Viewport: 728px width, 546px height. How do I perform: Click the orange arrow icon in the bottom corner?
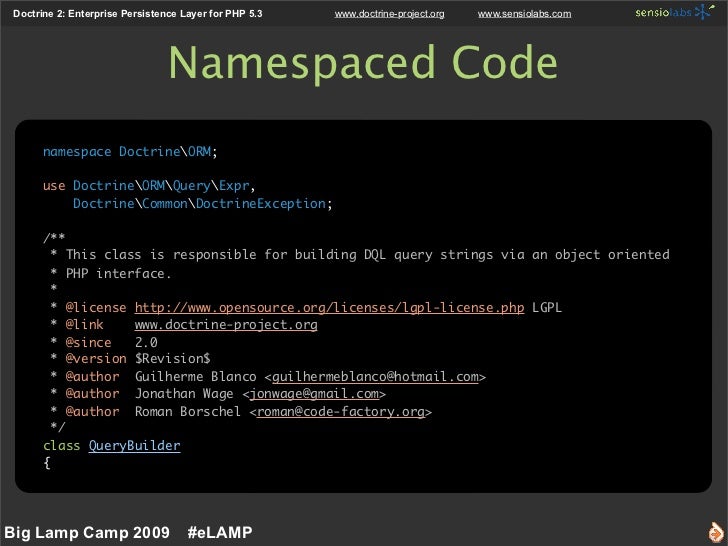pos(716,532)
